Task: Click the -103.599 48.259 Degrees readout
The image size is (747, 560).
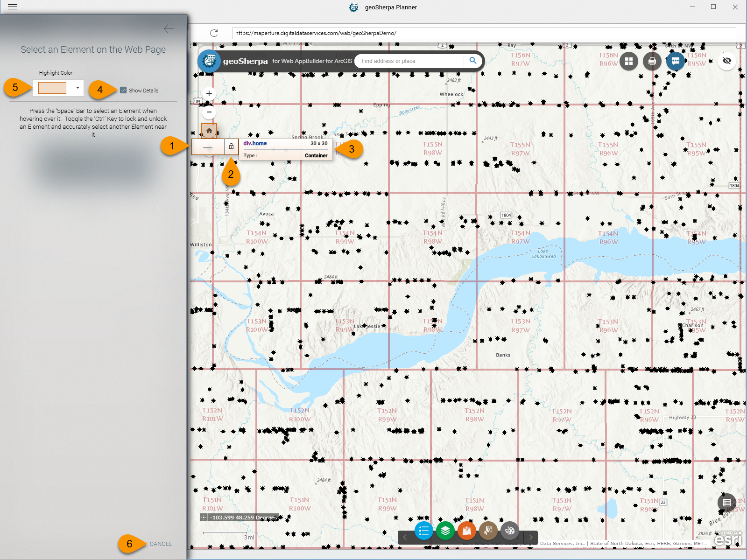Action: [x=244, y=518]
